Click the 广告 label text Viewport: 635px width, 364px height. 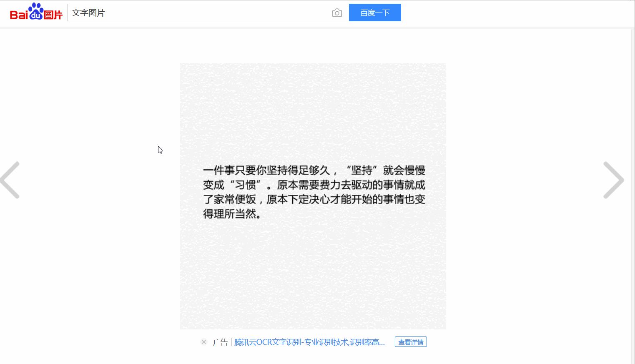(220, 342)
